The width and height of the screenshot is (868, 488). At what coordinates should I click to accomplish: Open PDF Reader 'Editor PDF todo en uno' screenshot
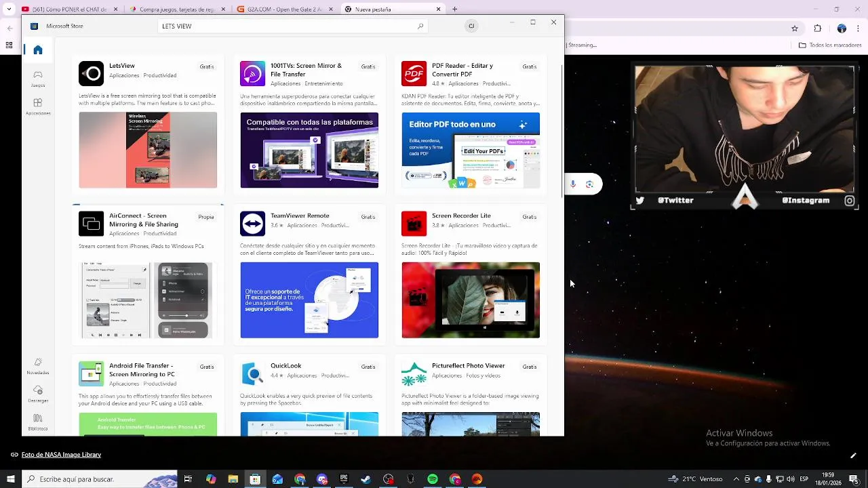click(x=471, y=150)
